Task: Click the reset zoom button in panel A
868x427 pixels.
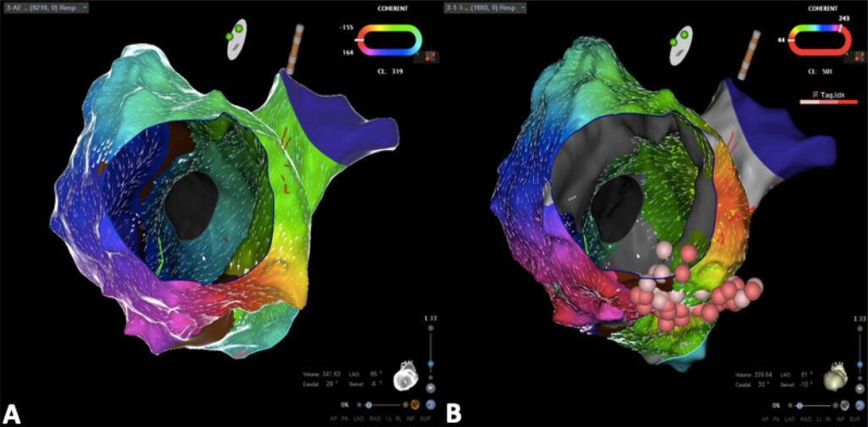Action: [431, 388]
